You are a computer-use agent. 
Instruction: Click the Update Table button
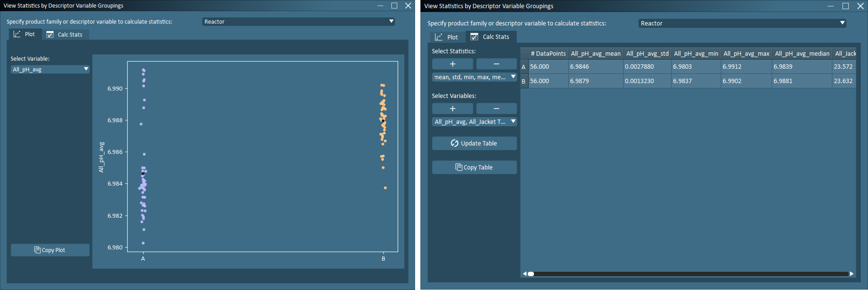(474, 143)
